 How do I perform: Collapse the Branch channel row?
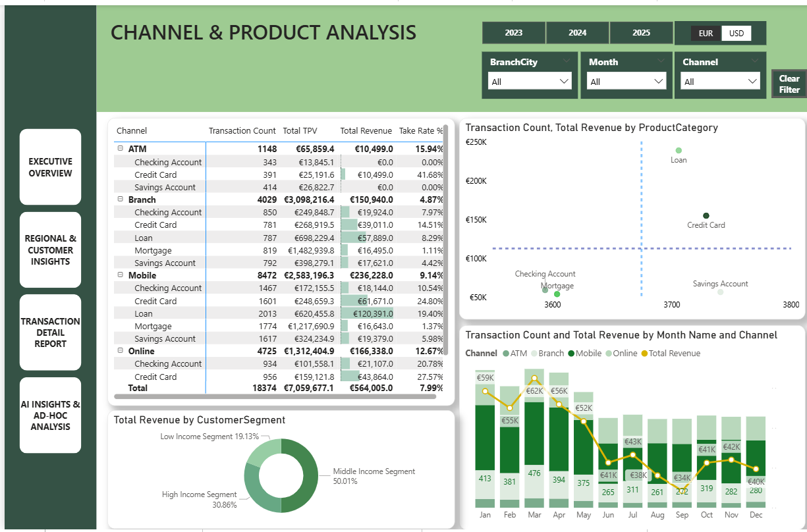(121, 199)
